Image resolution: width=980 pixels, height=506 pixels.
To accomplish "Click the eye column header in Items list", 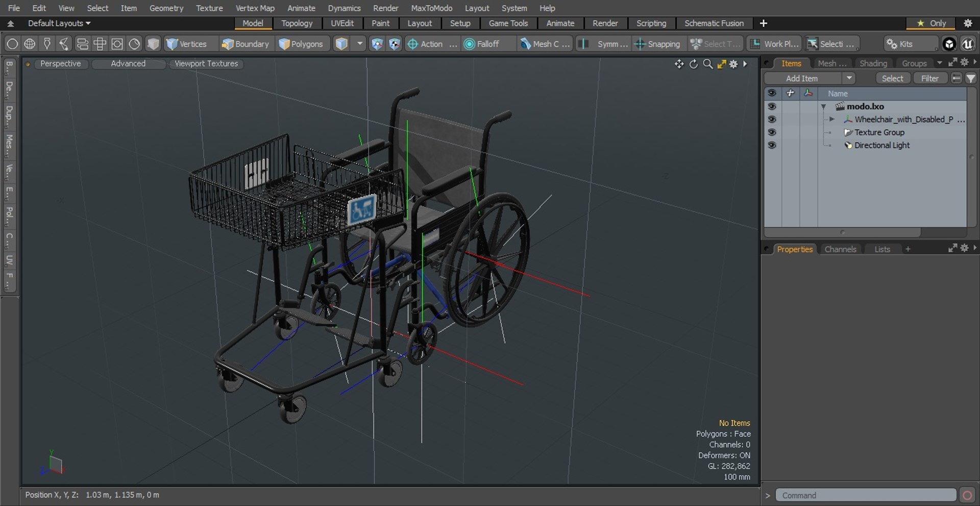I will pos(772,93).
